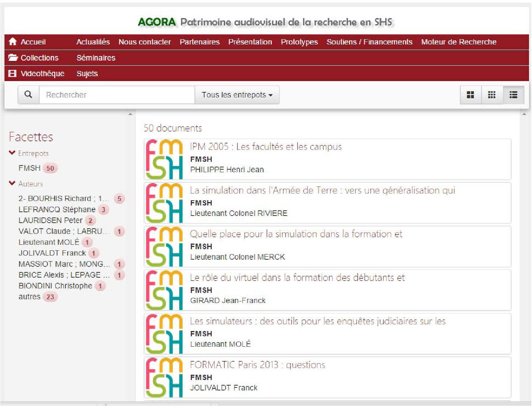Click FMSH logo of Lieutenant MOLÉ document
This screenshot has width=532, height=408.
164,334
